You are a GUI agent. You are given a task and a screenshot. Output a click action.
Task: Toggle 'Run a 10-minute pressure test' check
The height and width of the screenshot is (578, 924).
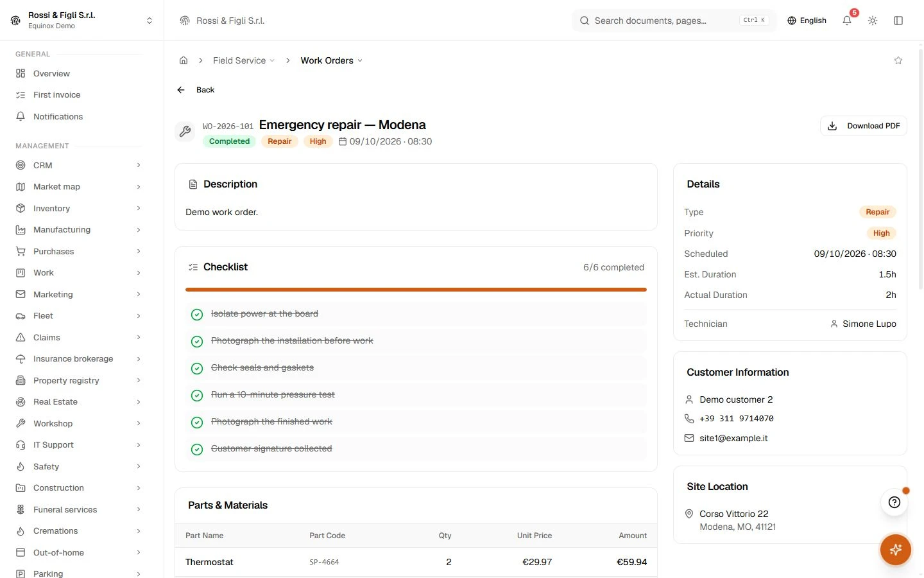(x=197, y=395)
